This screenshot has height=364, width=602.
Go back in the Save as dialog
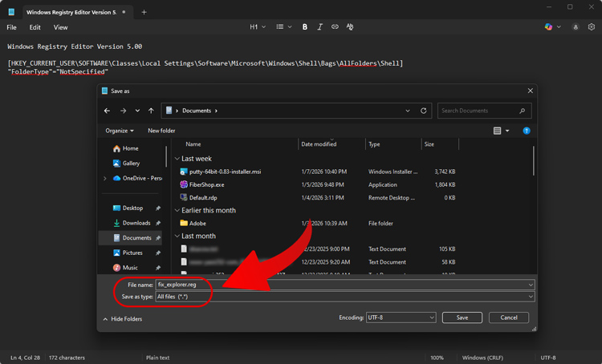click(107, 111)
